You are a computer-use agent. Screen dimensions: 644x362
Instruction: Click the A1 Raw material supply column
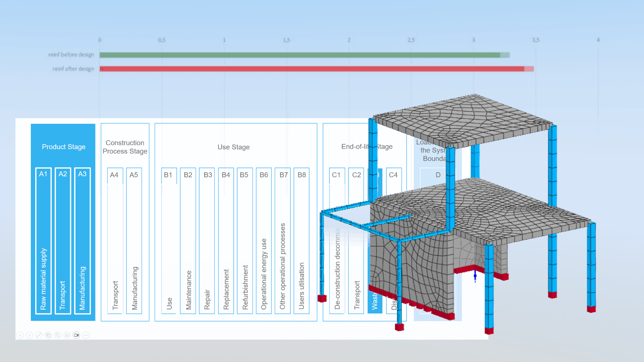(x=43, y=241)
